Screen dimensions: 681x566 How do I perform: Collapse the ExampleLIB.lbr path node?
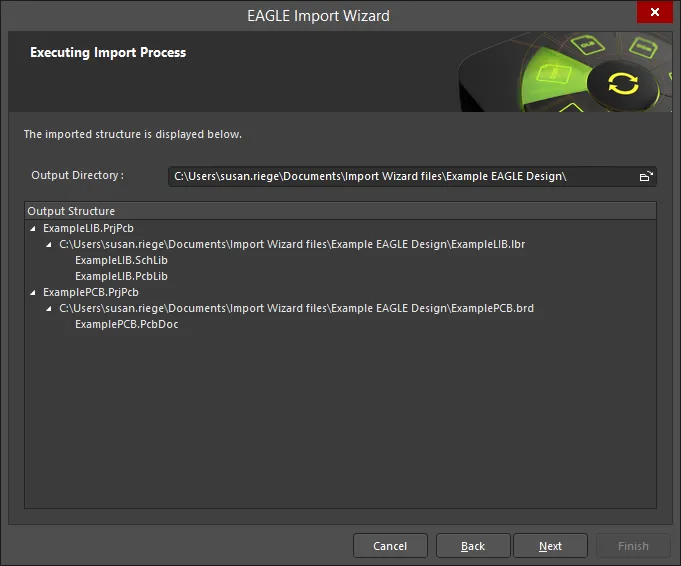point(49,245)
